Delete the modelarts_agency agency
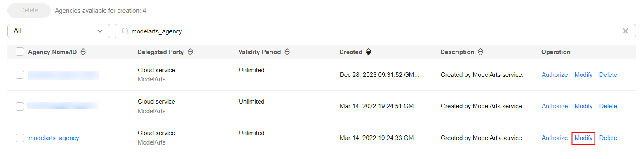644x159 pixels. tap(608, 138)
